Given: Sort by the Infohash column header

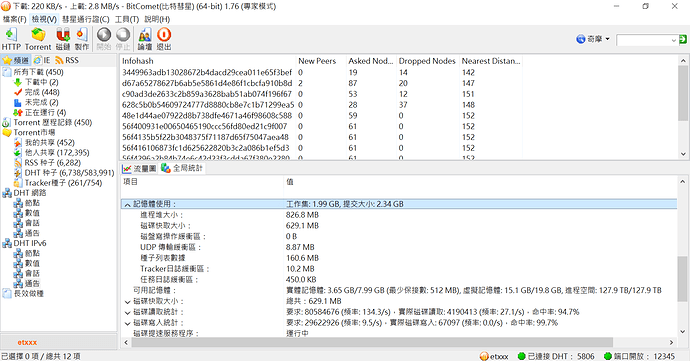Looking at the screenshot, I should [x=207, y=61].
